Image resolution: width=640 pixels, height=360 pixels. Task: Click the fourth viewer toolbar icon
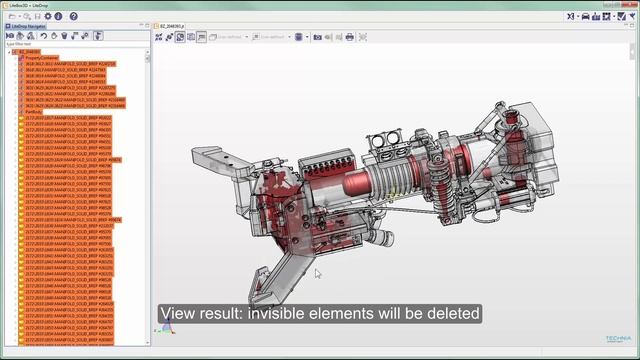(x=191, y=37)
